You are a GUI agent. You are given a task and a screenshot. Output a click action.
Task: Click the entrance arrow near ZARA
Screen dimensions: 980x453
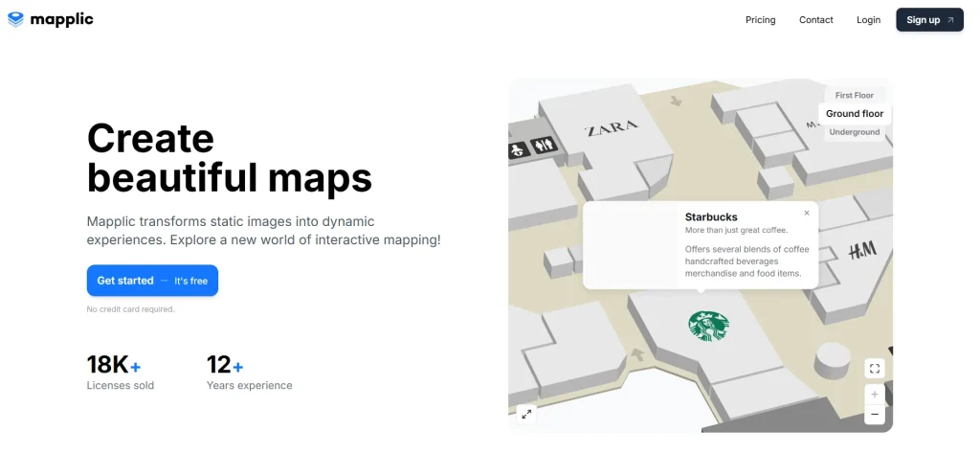click(x=675, y=101)
